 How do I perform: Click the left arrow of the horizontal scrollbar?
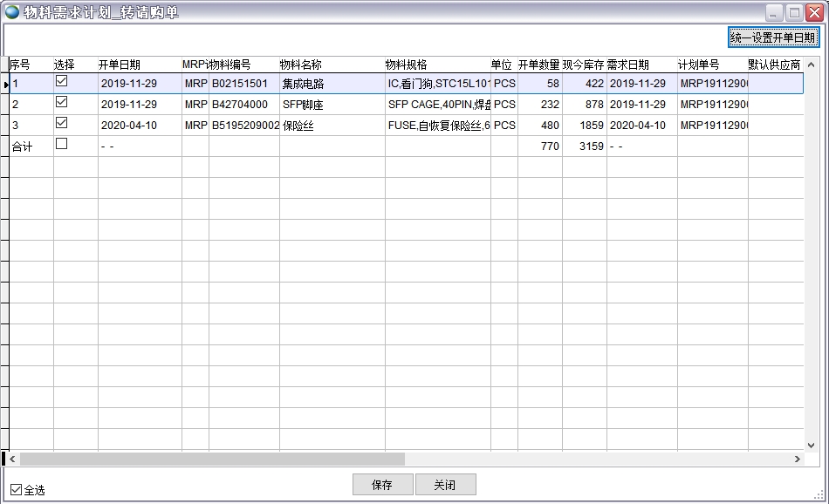tap(12, 458)
